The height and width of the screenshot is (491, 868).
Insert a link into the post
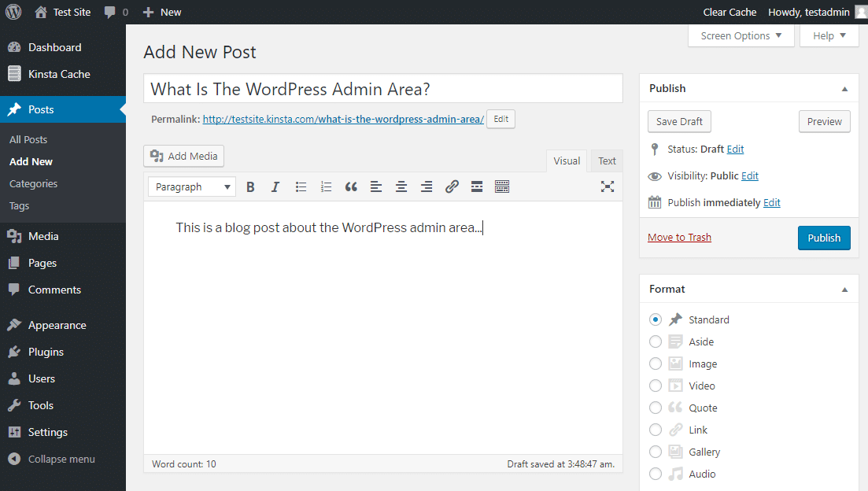tap(452, 186)
